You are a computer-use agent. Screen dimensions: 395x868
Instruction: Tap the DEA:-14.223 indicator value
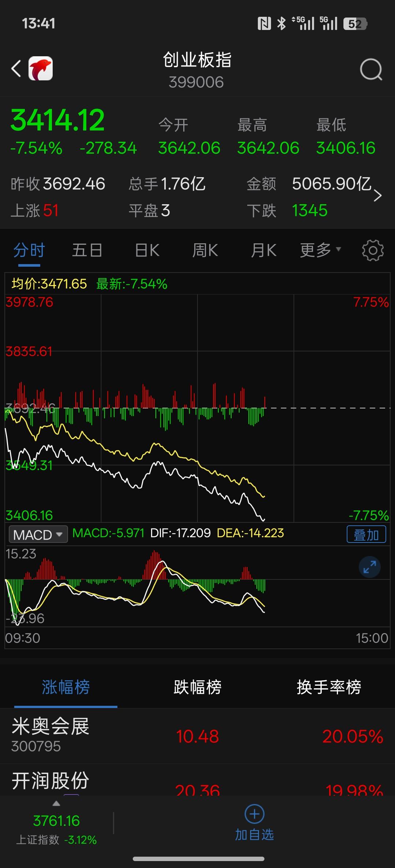(250, 533)
